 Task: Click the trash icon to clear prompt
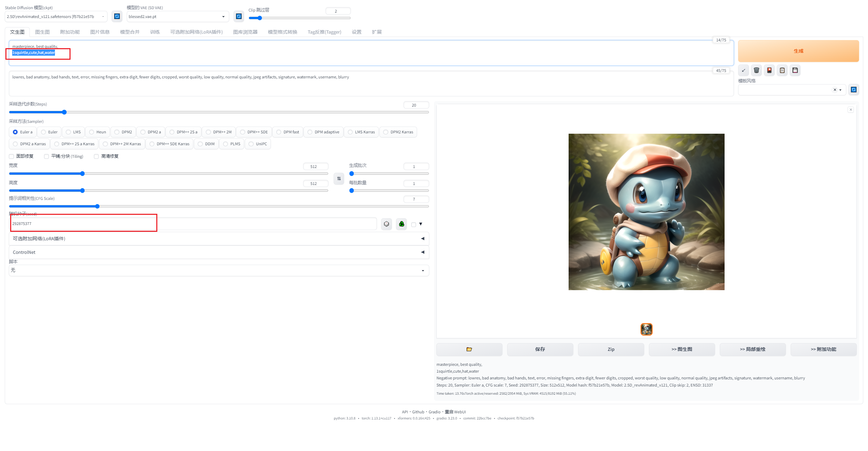point(756,70)
